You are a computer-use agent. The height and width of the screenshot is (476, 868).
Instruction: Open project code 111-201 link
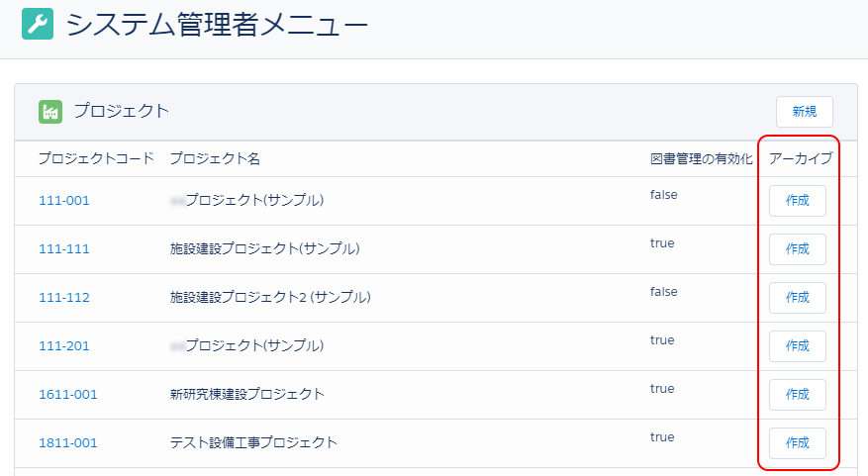64,346
